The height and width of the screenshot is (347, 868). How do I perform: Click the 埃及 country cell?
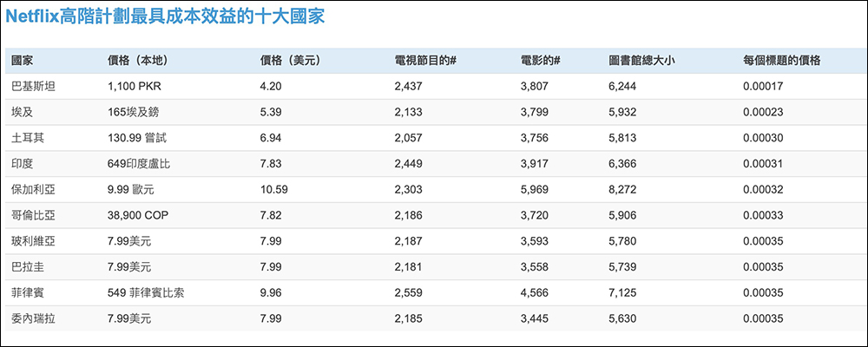coord(23,112)
